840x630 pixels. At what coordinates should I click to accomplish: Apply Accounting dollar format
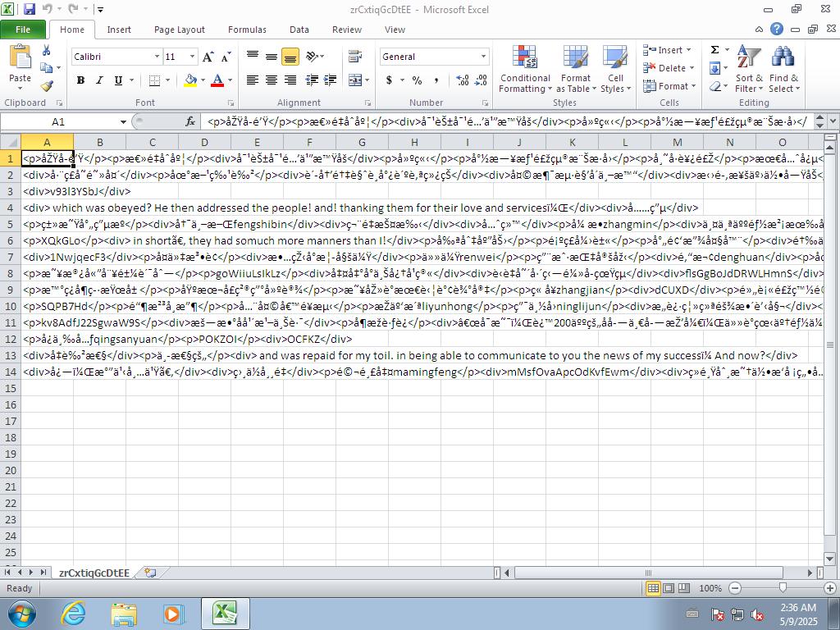pos(389,80)
